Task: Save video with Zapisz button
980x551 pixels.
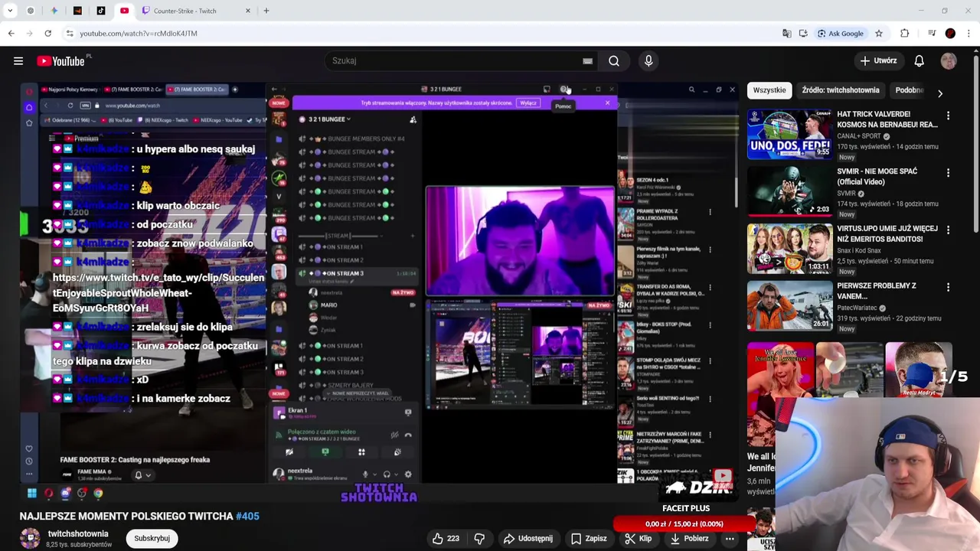Action: point(588,539)
